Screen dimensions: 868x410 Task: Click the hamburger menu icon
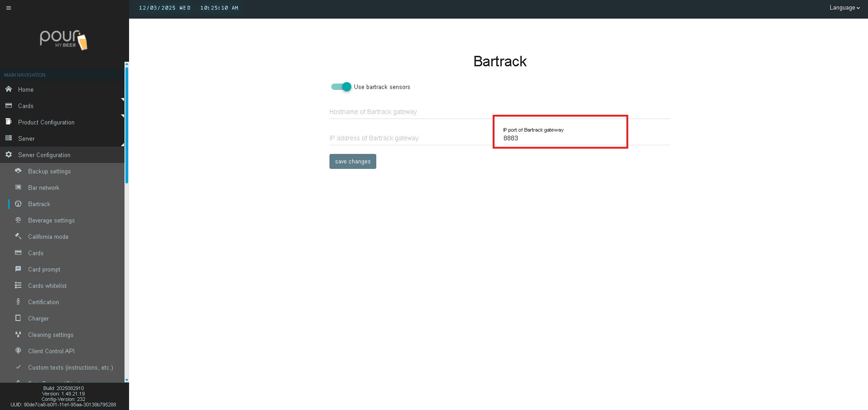(x=9, y=8)
